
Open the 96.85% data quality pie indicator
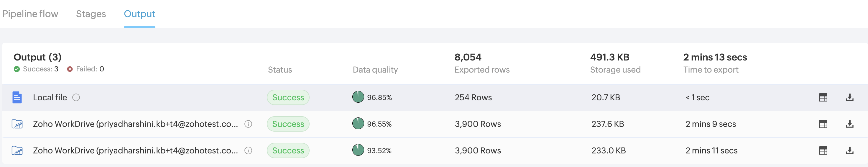pos(358,97)
